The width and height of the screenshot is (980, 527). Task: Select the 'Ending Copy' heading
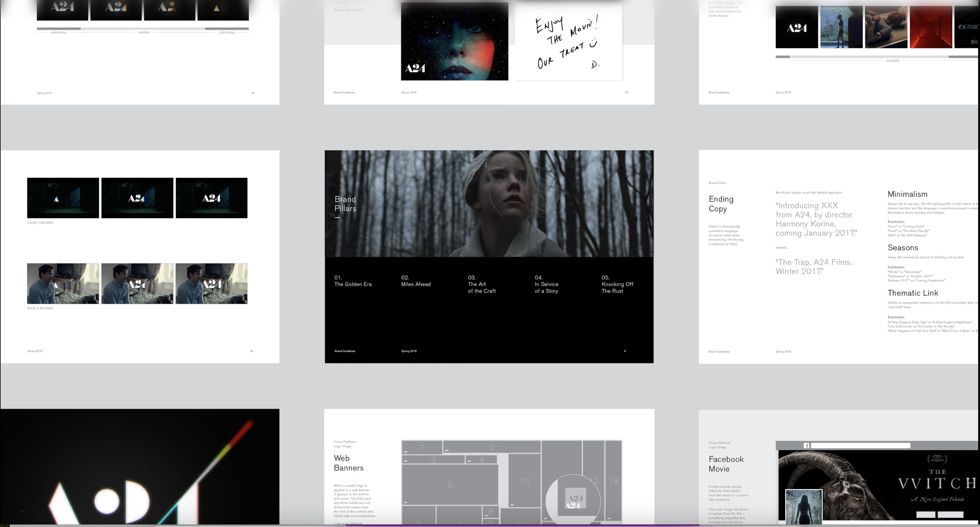[x=721, y=204]
